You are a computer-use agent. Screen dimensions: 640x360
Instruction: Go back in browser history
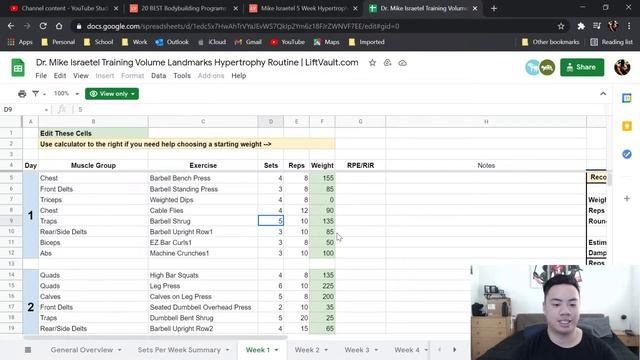11,26
